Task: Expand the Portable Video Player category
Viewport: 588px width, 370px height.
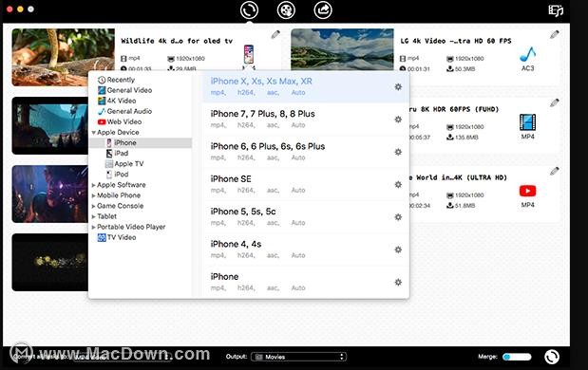Action: (93, 227)
